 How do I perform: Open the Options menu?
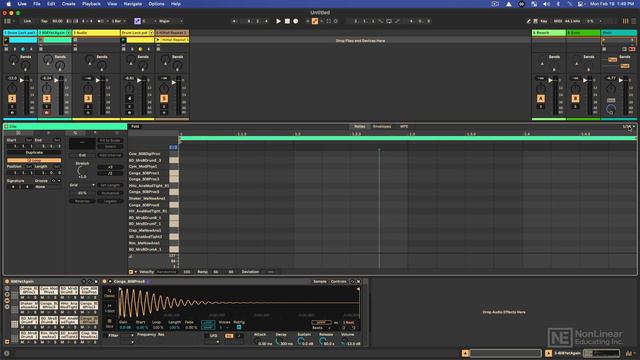[x=156, y=4]
